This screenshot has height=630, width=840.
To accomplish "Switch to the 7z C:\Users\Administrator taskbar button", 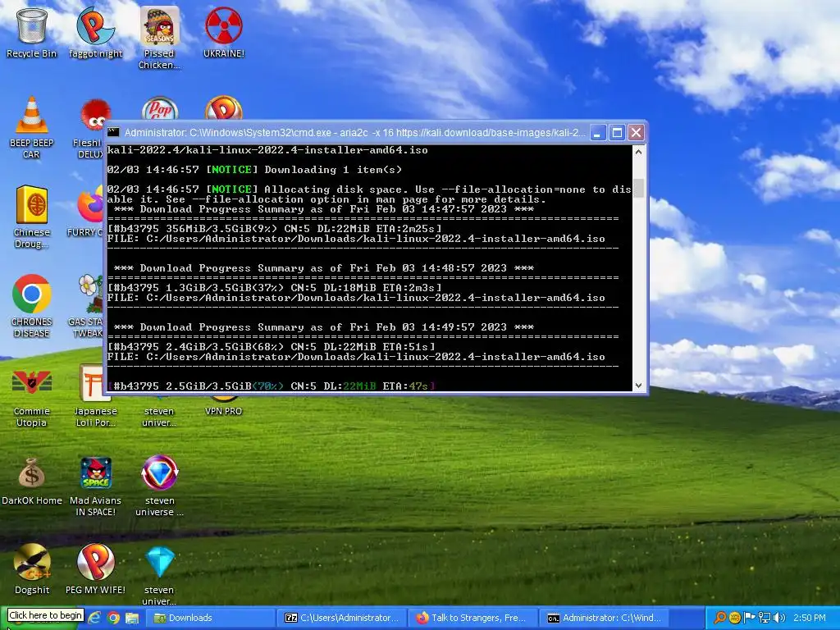I will point(343,618).
